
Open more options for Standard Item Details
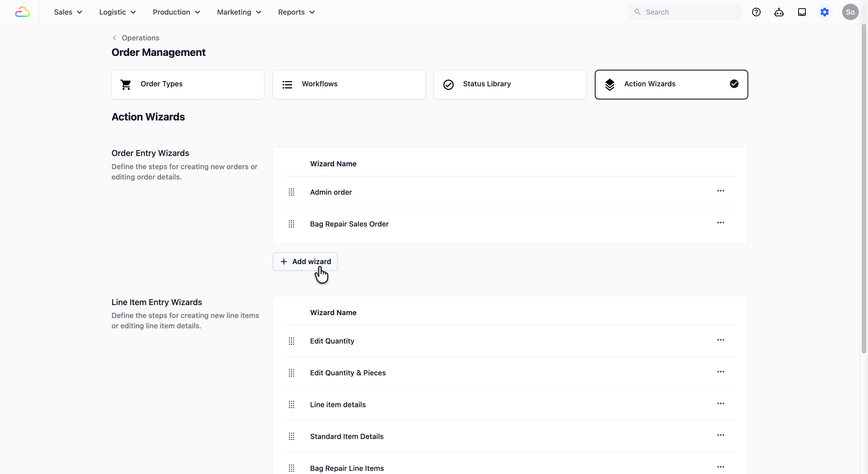(x=720, y=435)
